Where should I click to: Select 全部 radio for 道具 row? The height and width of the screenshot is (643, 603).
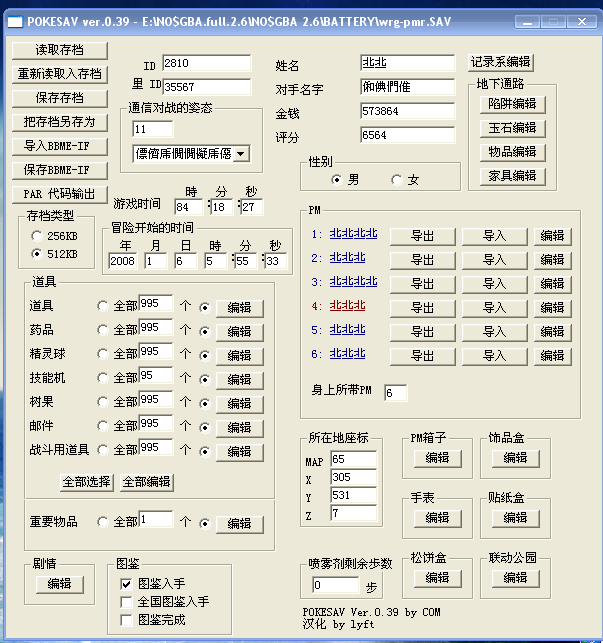(103, 306)
